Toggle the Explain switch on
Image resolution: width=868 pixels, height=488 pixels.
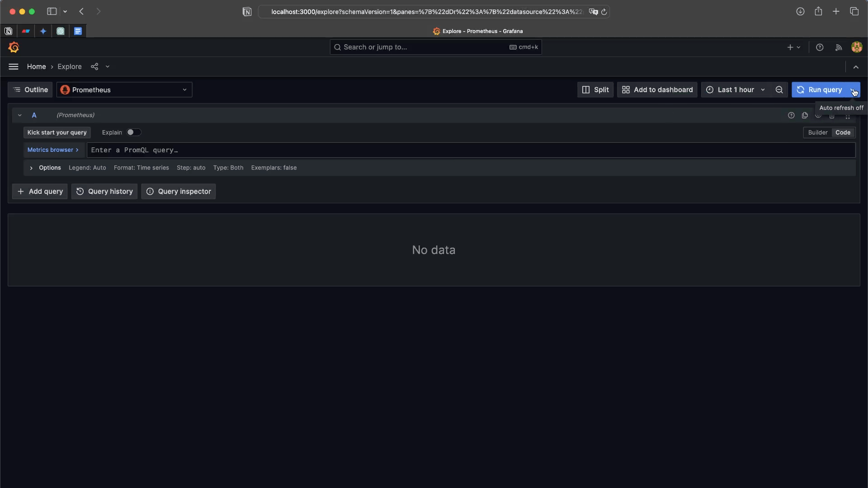(x=133, y=132)
